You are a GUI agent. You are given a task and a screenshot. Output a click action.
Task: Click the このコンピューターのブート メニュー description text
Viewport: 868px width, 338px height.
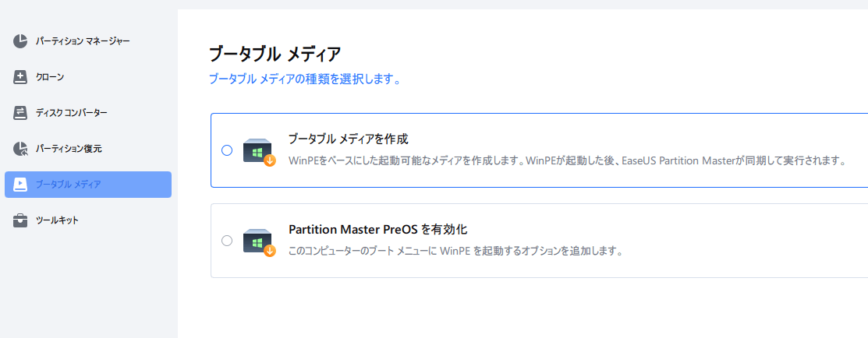tap(456, 251)
